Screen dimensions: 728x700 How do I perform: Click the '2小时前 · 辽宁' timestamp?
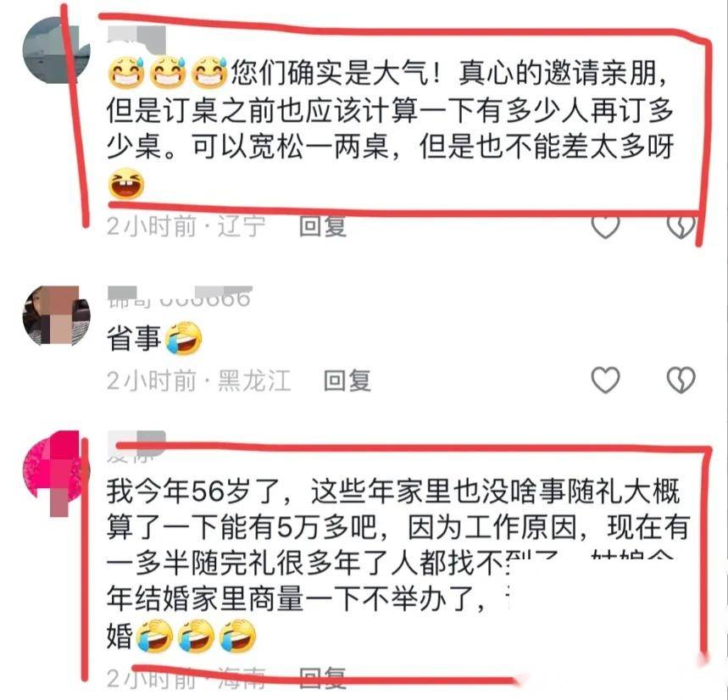(186, 226)
